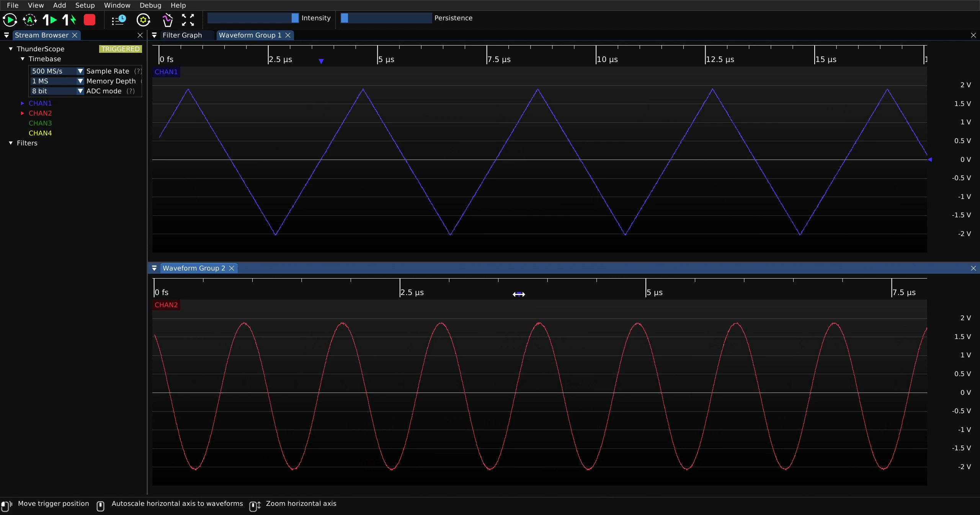The height and width of the screenshot is (515, 980).
Task: Click the CHAN1 trigger level arrow
Action: click(x=930, y=160)
